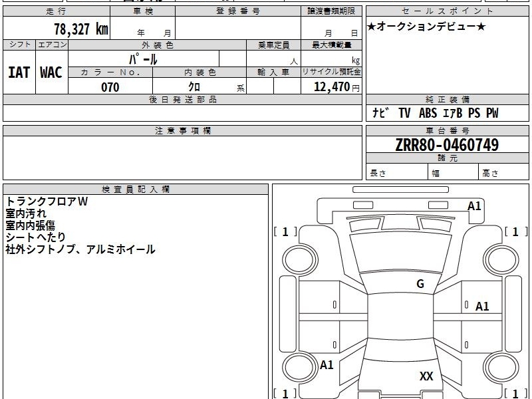Select the カラーNo. header

110,72
